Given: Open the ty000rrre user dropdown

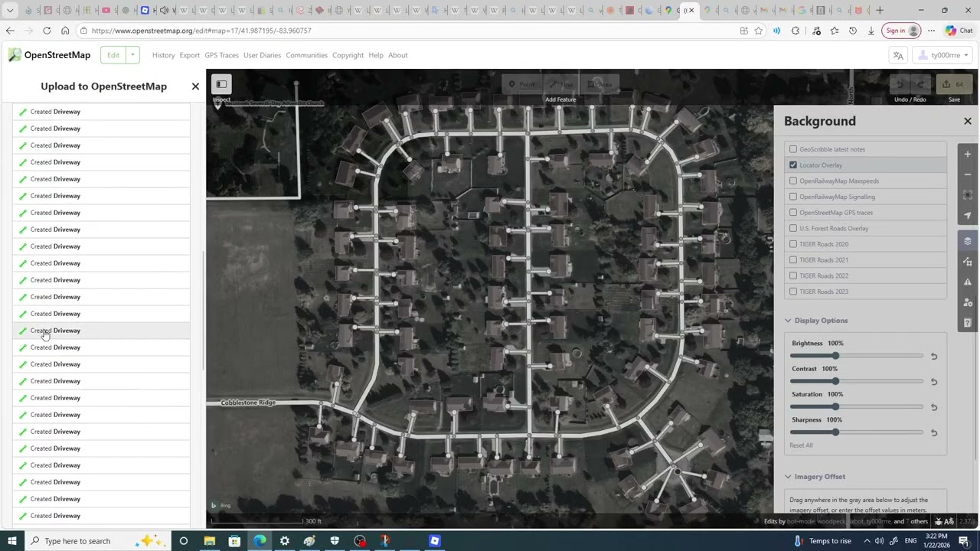Looking at the screenshot, I should 945,55.
